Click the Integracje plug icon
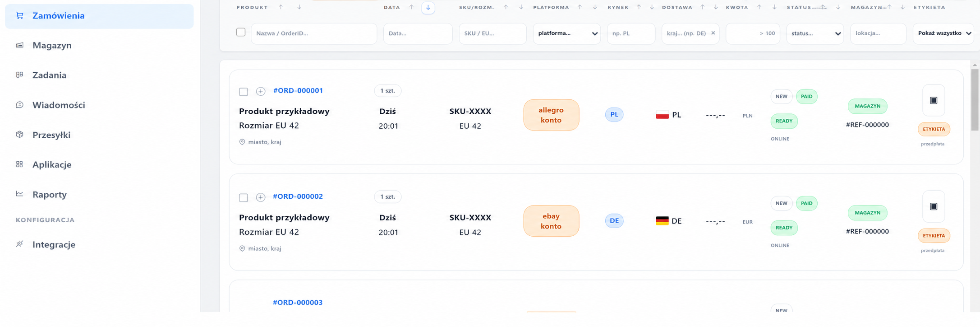Viewport: 980px width, 327px height. [x=19, y=244]
